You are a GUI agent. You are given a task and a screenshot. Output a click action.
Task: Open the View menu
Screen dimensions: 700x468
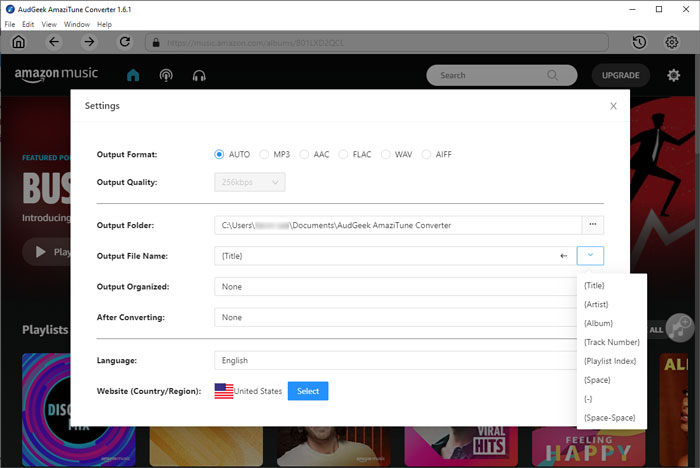[x=49, y=24]
